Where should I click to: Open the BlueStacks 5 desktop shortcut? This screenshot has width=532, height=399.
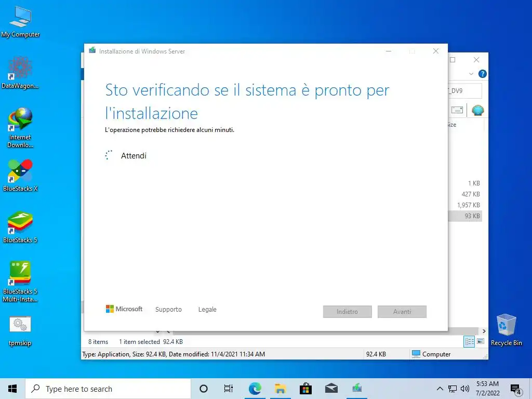(20, 227)
